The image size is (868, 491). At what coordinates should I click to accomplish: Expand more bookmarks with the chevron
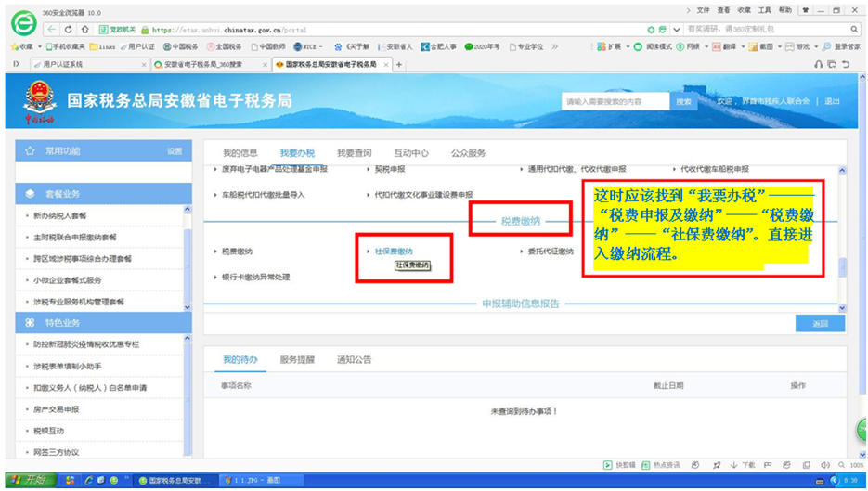coord(554,47)
